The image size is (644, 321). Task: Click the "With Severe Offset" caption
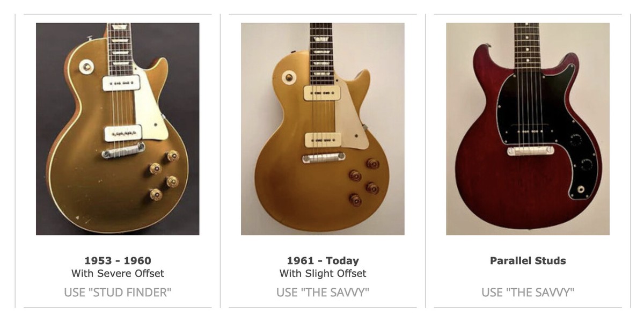click(x=118, y=274)
